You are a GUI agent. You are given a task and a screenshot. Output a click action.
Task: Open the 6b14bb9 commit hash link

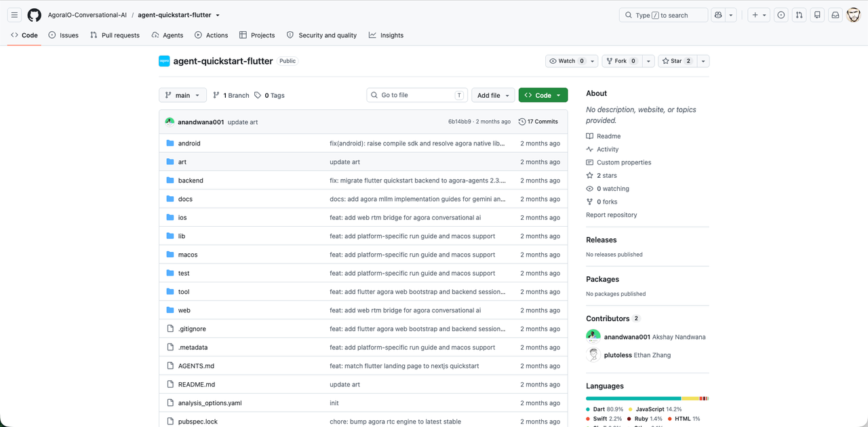pos(459,122)
